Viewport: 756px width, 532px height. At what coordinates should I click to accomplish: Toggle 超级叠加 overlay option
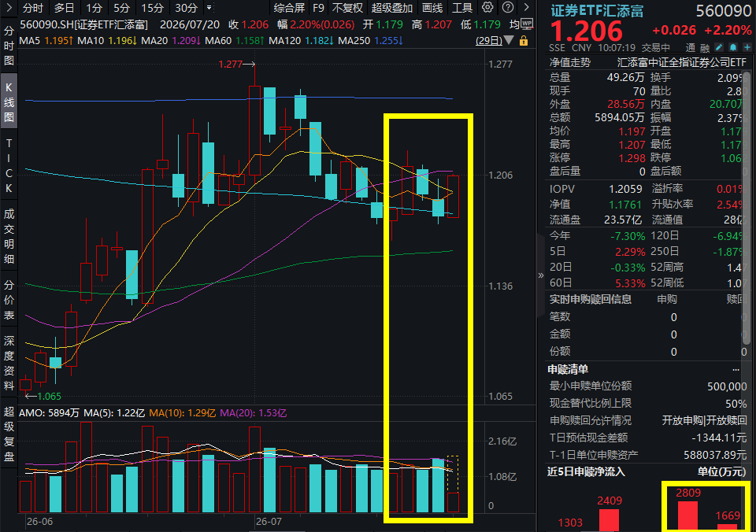point(392,8)
